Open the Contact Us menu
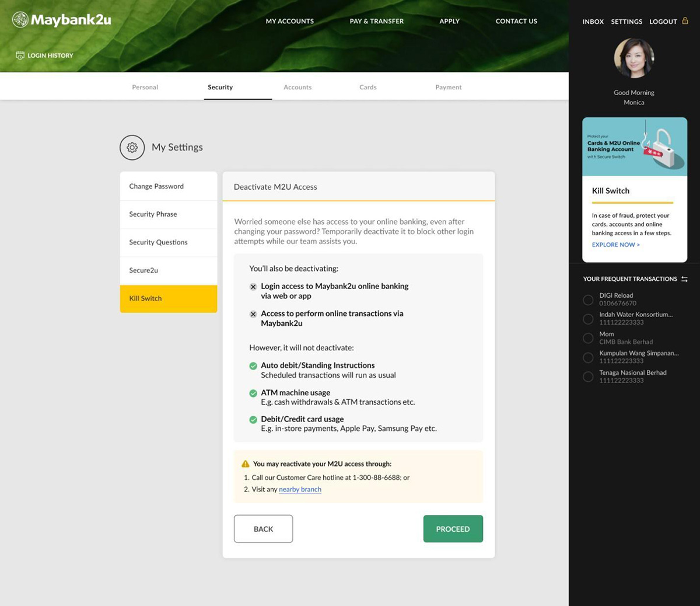Viewport: 700px width, 606px height. (516, 21)
